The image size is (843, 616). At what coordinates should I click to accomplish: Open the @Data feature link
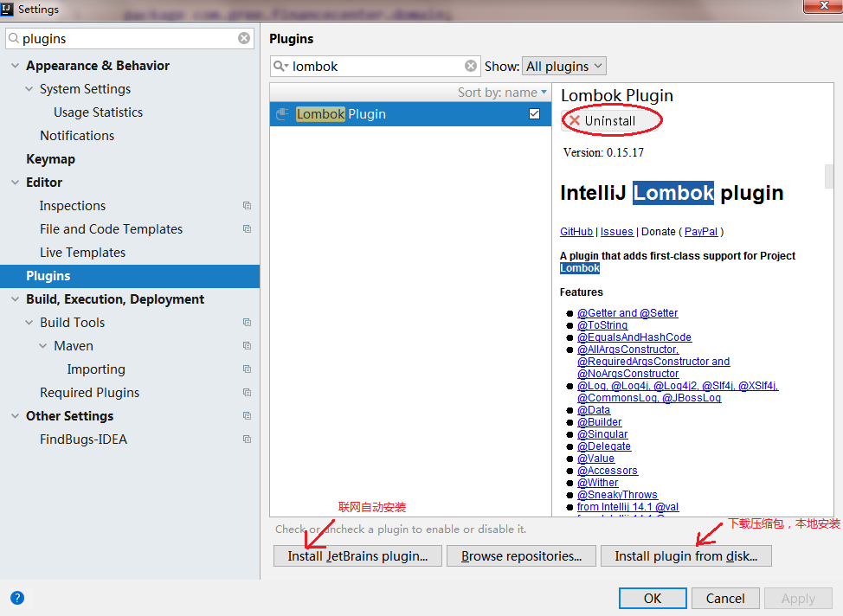594,410
